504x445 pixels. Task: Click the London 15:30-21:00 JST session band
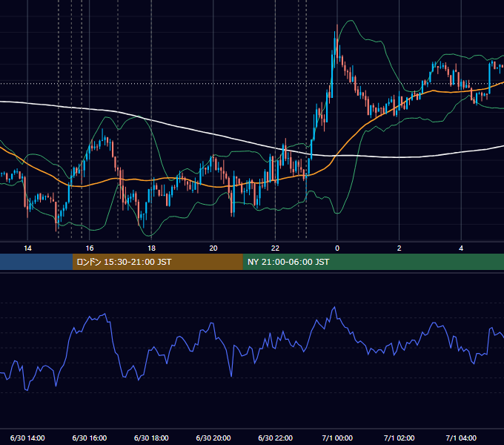point(157,262)
